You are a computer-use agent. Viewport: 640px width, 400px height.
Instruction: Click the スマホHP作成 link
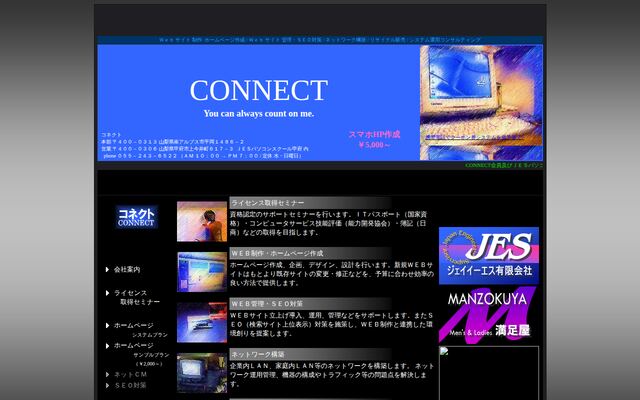374,134
